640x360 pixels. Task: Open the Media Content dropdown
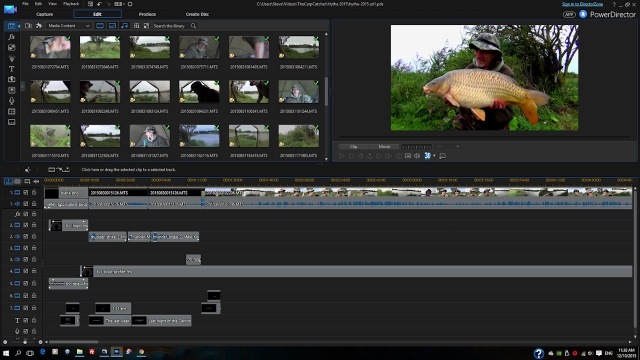68,26
